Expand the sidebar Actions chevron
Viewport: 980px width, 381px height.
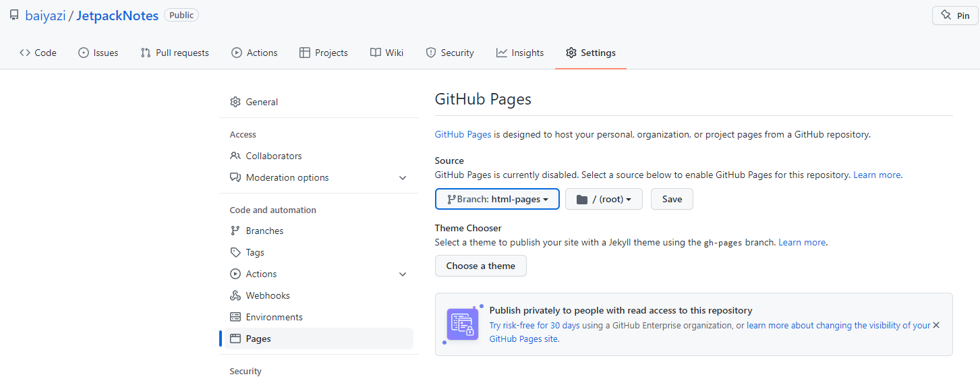coord(403,274)
